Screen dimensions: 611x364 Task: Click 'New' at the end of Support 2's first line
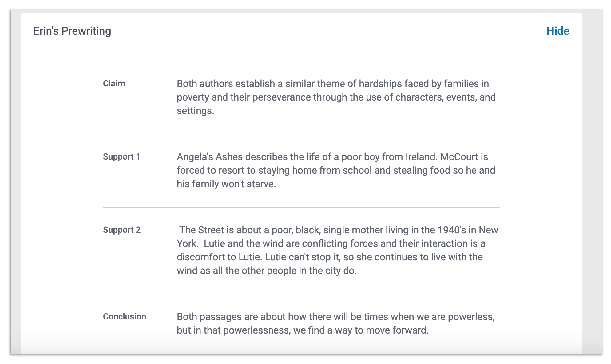pyautogui.click(x=489, y=230)
